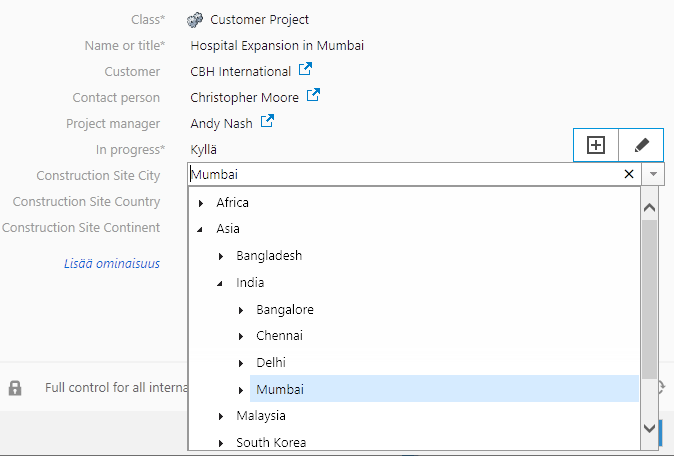Select Bangalore from the city list

coord(284,309)
